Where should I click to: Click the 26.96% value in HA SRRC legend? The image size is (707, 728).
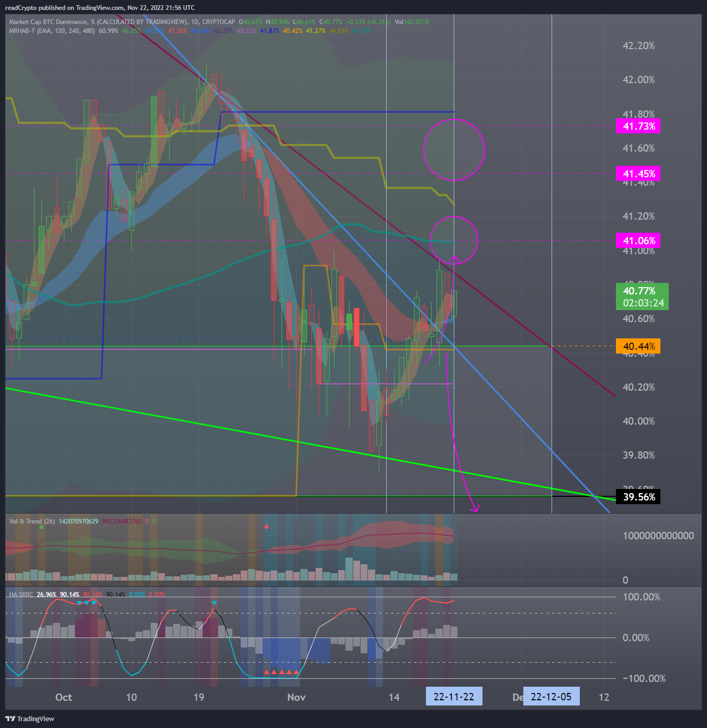pyautogui.click(x=47, y=595)
